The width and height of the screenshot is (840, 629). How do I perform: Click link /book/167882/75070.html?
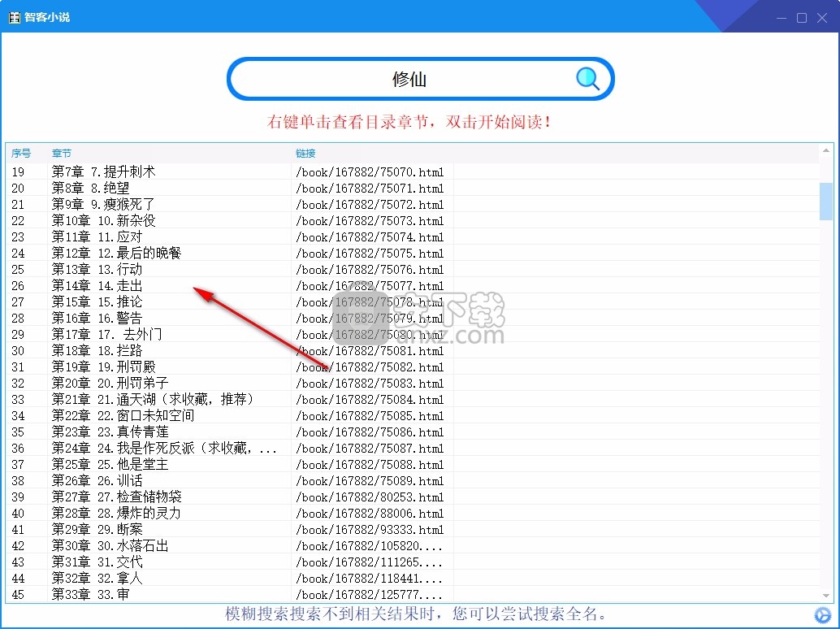click(x=370, y=172)
